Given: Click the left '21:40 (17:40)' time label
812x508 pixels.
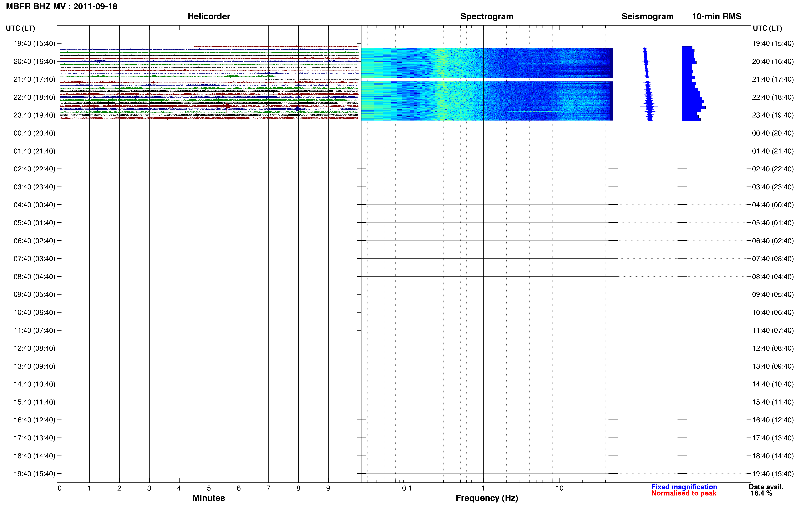Looking at the screenshot, I should coord(34,79).
